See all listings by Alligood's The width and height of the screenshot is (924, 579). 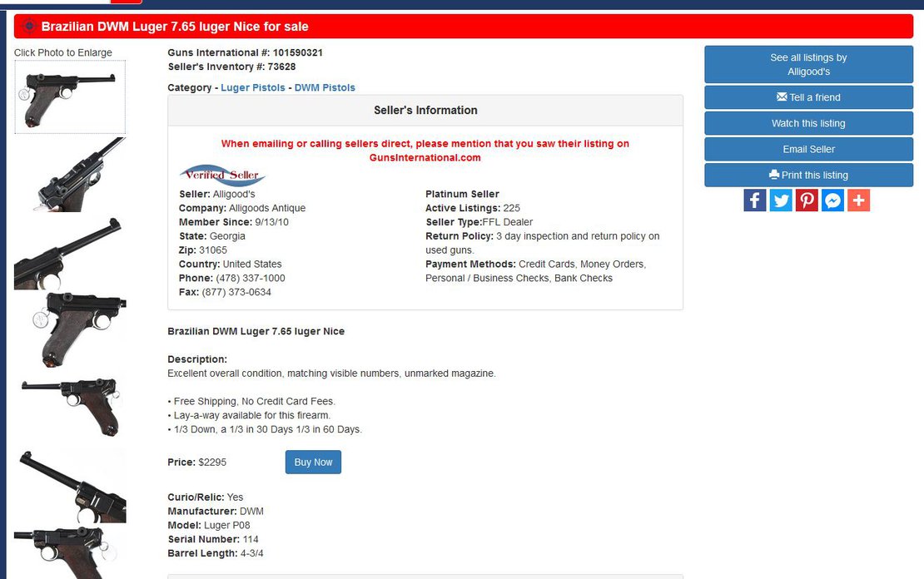tap(808, 64)
